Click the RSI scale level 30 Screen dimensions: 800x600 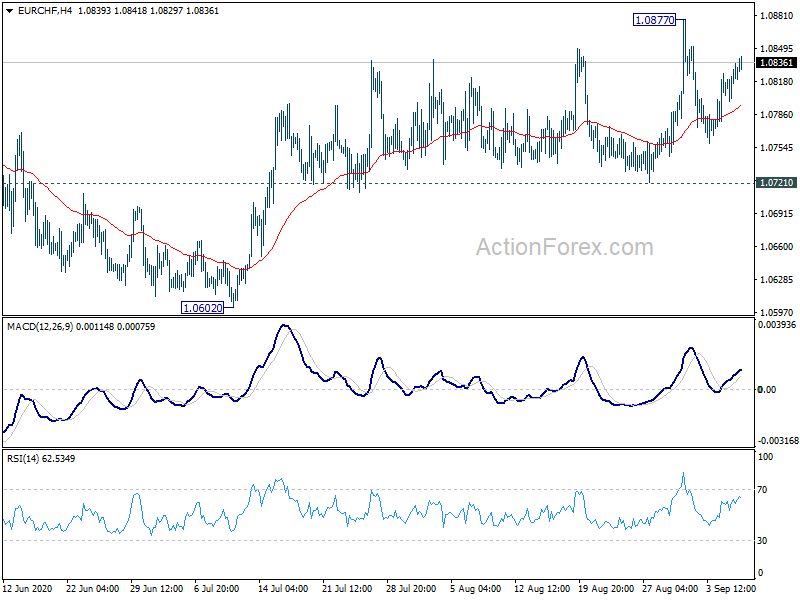[x=762, y=540]
